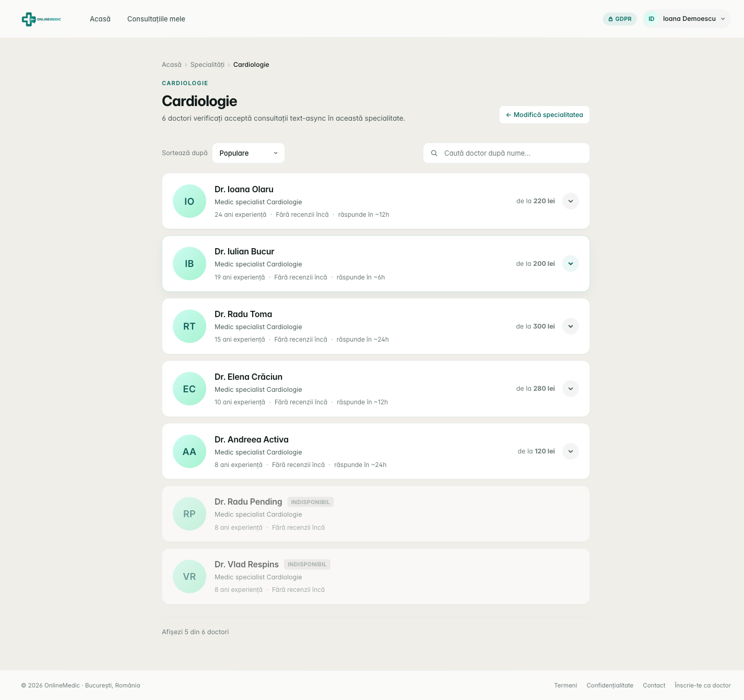The height and width of the screenshot is (700, 744).
Task: Expand Dr. Iulian Bucur's card chevron
Action: pyautogui.click(x=571, y=264)
